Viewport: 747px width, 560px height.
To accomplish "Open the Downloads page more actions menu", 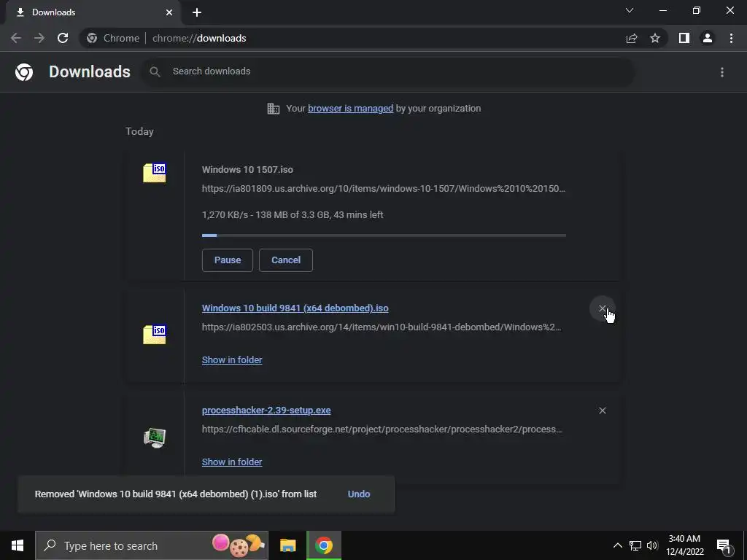I will (x=722, y=72).
